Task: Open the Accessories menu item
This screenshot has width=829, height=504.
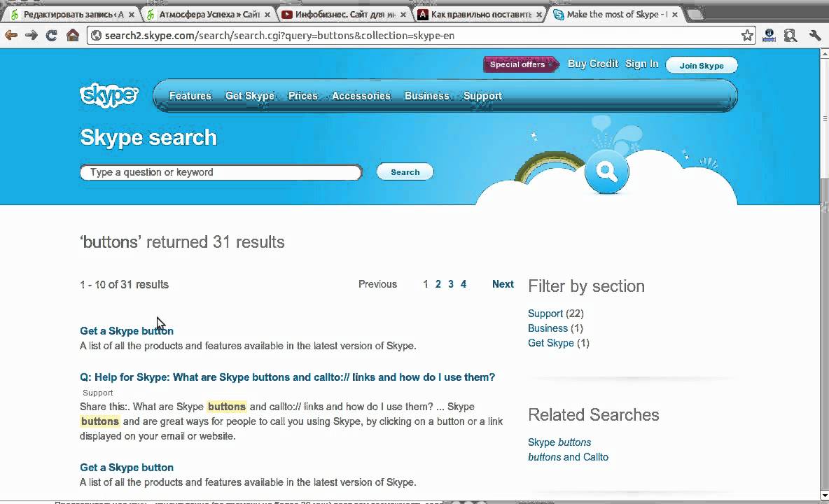Action: click(361, 96)
